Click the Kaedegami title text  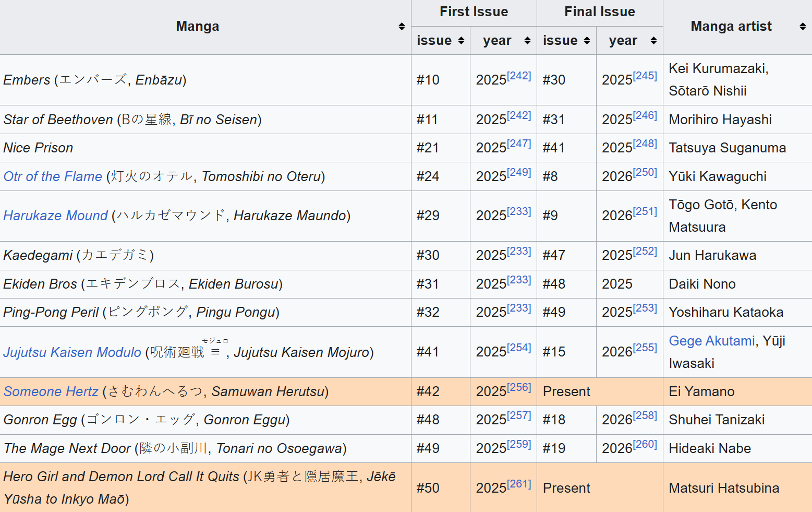(38, 255)
